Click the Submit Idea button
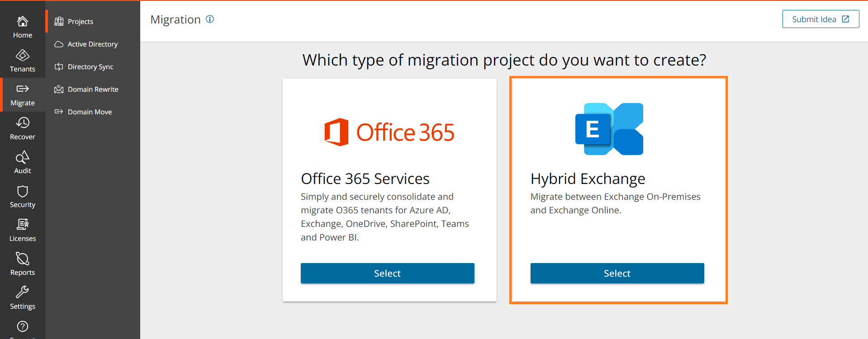This screenshot has width=868, height=339. tap(821, 19)
